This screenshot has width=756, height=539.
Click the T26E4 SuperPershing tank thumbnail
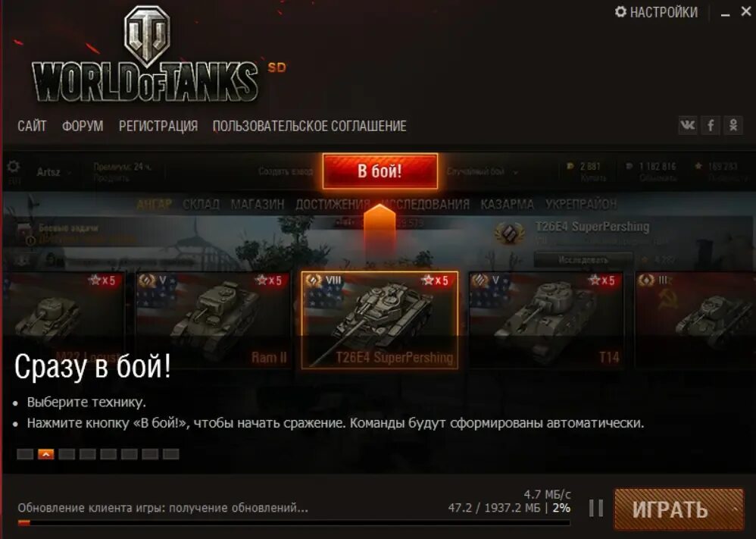pyautogui.click(x=380, y=320)
